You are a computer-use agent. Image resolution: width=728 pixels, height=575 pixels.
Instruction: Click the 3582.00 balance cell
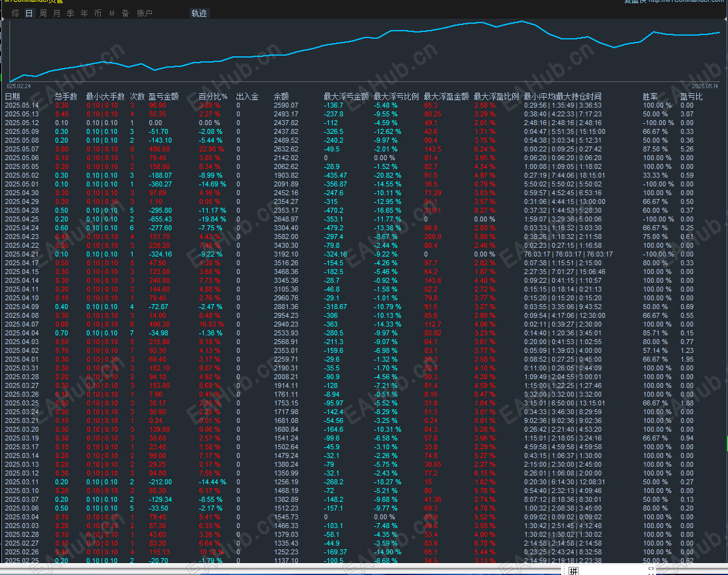tap(286, 237)
